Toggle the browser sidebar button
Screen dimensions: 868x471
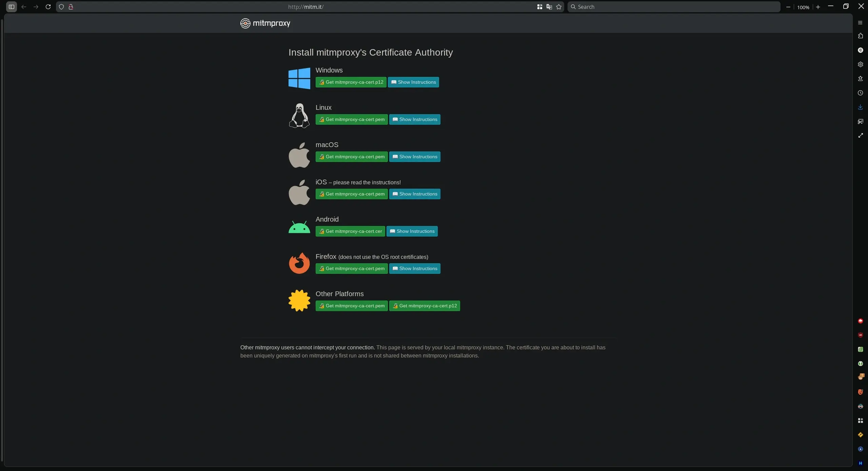pos(11,7)
